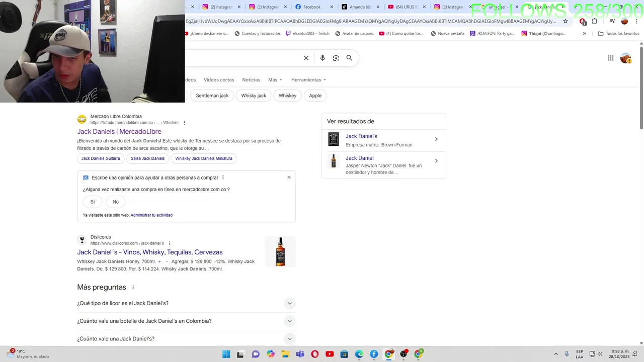Select the Apple suggestion chip
Screen dimensions: 644x362
click(x=315, y=96)
